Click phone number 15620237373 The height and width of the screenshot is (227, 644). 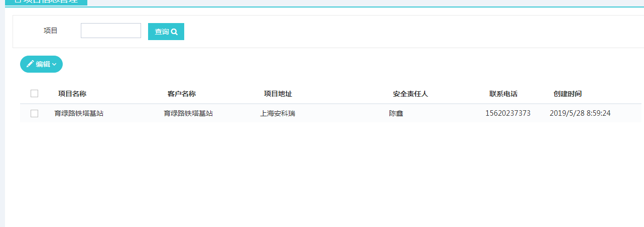(508, 113)
